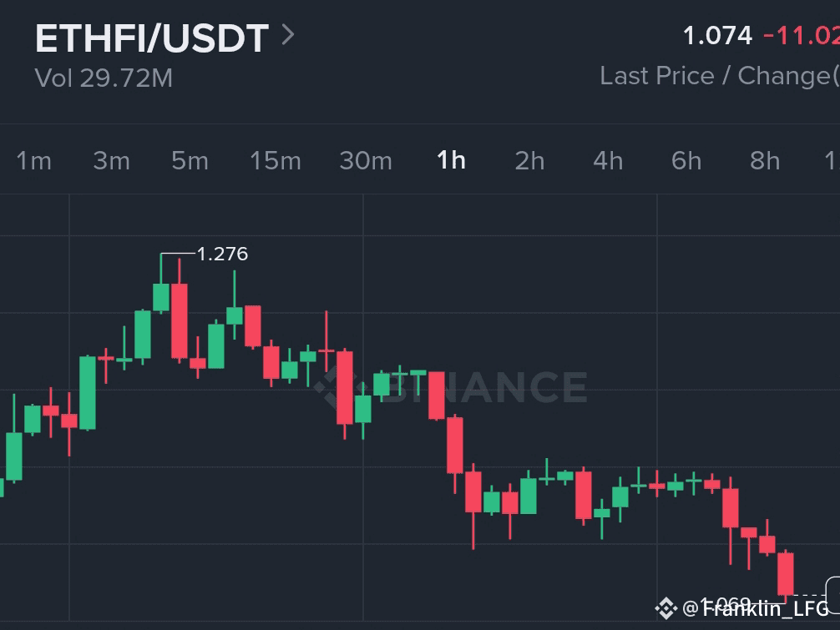Screen dimensions: 840x630
Task: Switch to the 8h timeframe
Action: point(763,161)
